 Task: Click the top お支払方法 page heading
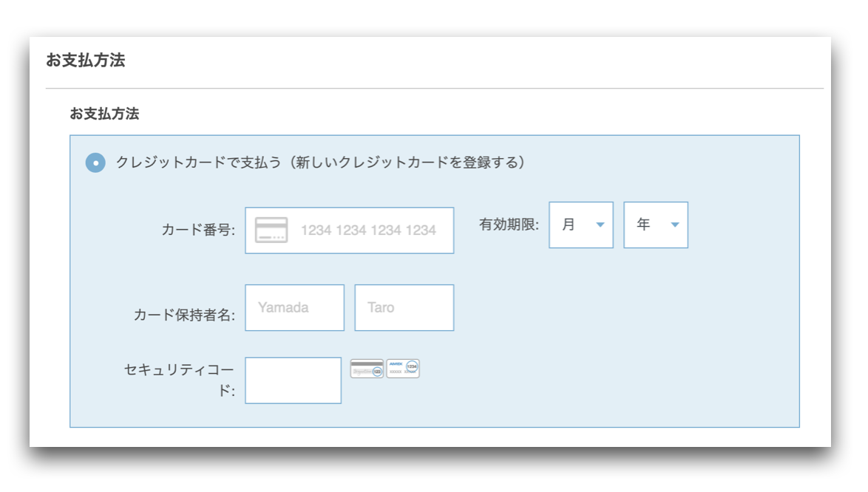tap(86, 61)
